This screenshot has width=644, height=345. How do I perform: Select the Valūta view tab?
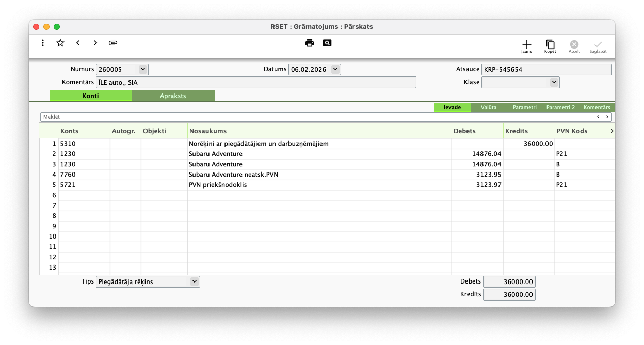tap(488, 107)
